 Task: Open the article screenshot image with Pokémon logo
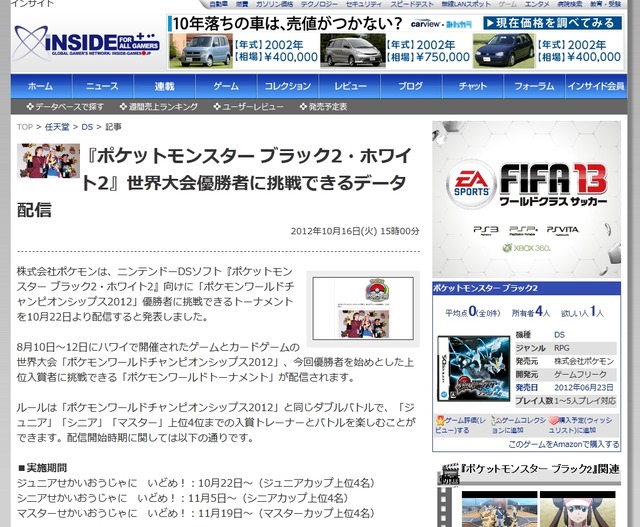(363, 309)
